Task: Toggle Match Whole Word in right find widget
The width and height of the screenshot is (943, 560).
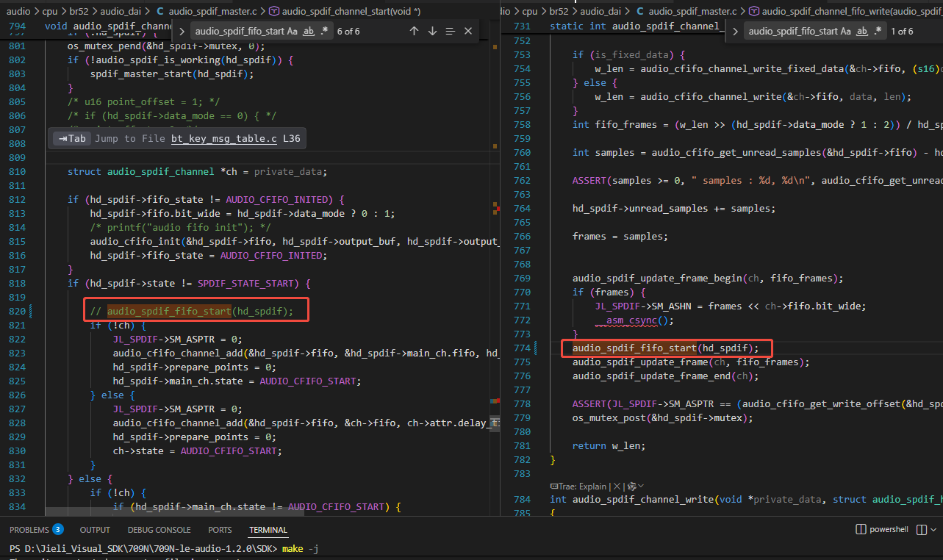Action: tap(862, 31)
